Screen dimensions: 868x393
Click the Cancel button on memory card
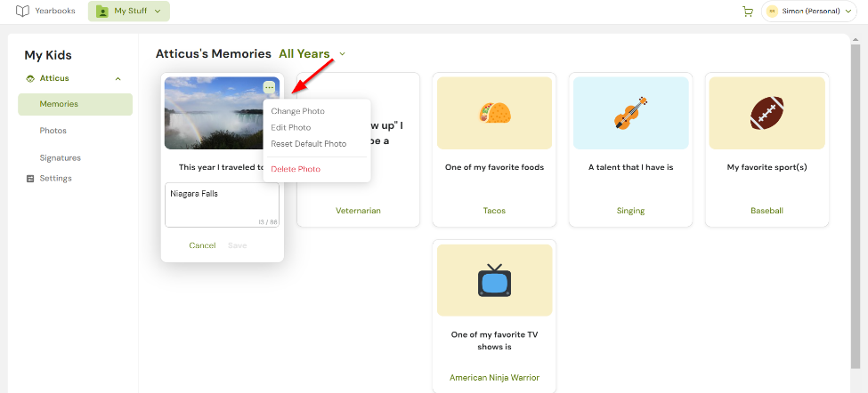pyautogui.click(x=202, y=245)
